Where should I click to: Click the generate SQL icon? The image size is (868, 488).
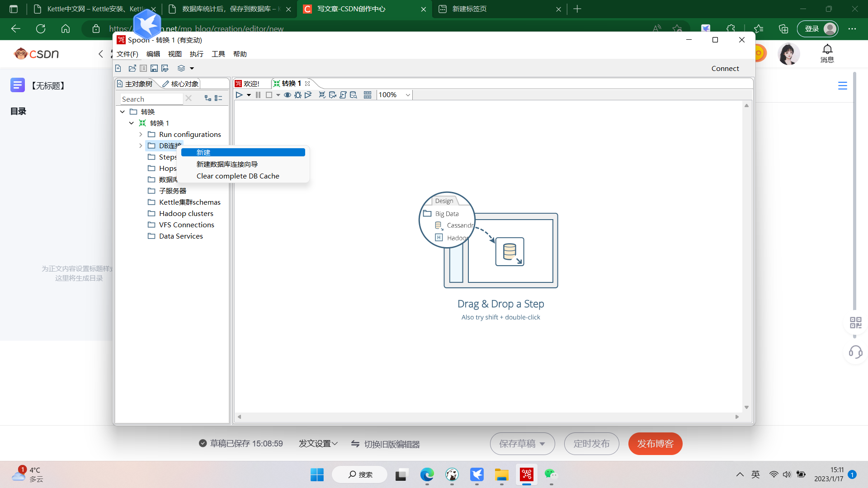(x=343, y=95)
